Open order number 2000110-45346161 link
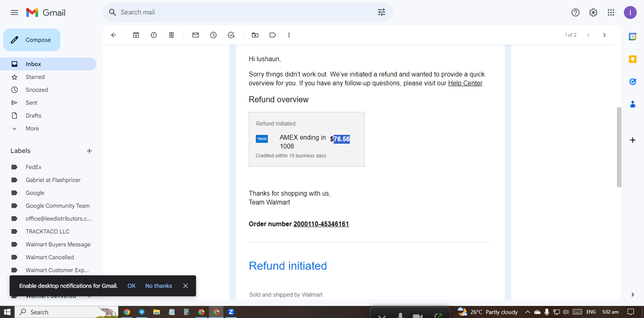644x318 pixels. 321,224
